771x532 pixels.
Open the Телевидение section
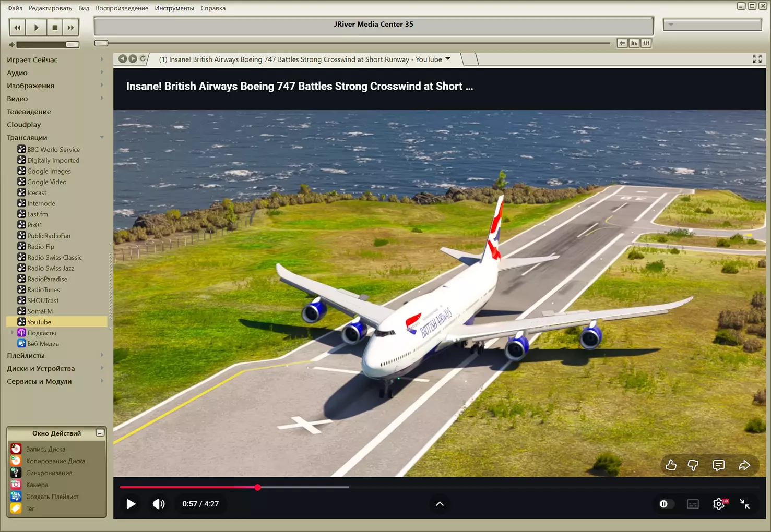pos(29,112)
